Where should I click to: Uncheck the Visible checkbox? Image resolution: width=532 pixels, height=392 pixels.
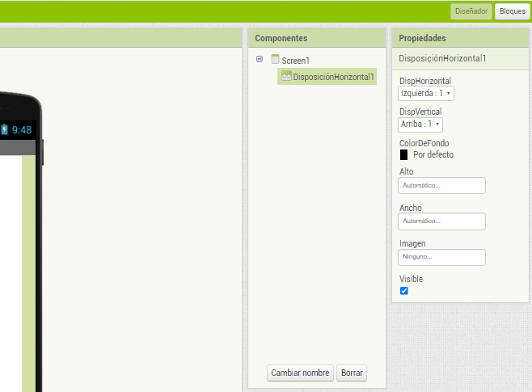tap(403, 291)
